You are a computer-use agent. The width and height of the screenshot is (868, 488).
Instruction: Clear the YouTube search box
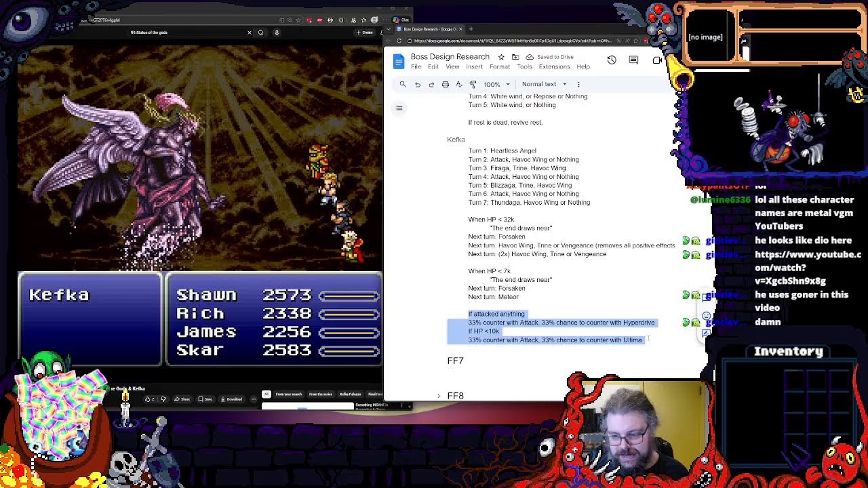tap(249, 33)
